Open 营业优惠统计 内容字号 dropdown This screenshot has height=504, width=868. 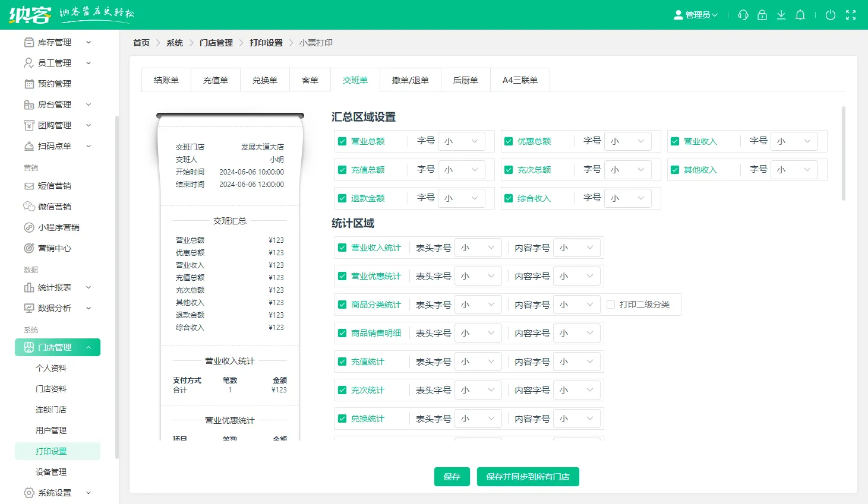click(x=577, y=276)
